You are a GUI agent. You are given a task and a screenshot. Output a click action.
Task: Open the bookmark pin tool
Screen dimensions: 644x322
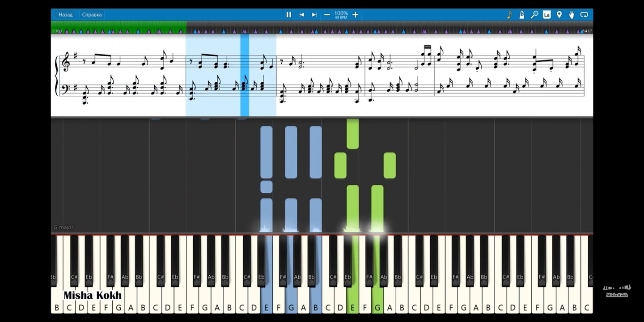coord(559,15)
